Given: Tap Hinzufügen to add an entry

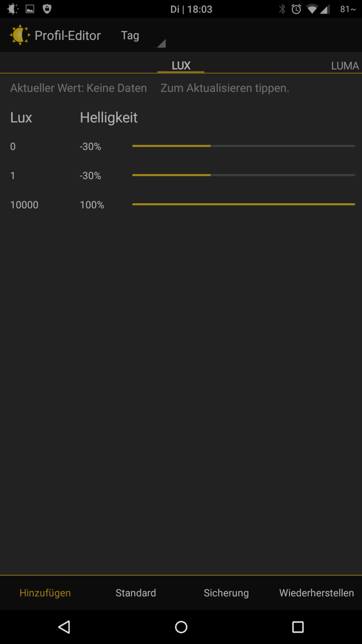Looking at the screenshot, I should click(x=45, y=592).
